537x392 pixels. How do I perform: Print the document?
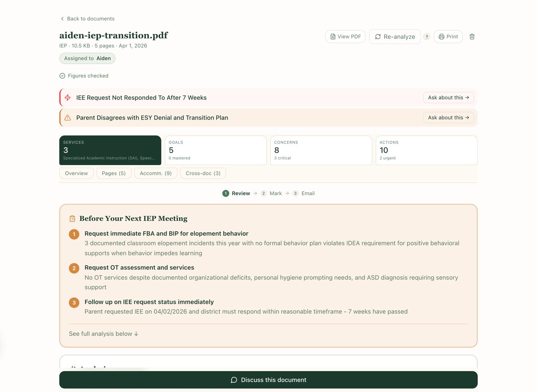tap(448, 37)
